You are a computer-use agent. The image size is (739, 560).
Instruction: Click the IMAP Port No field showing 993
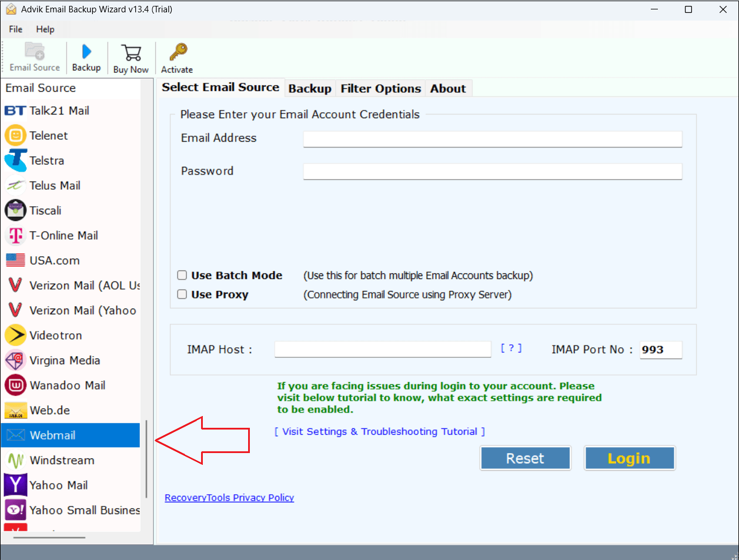pyautogui.click(x=661, y=350)
